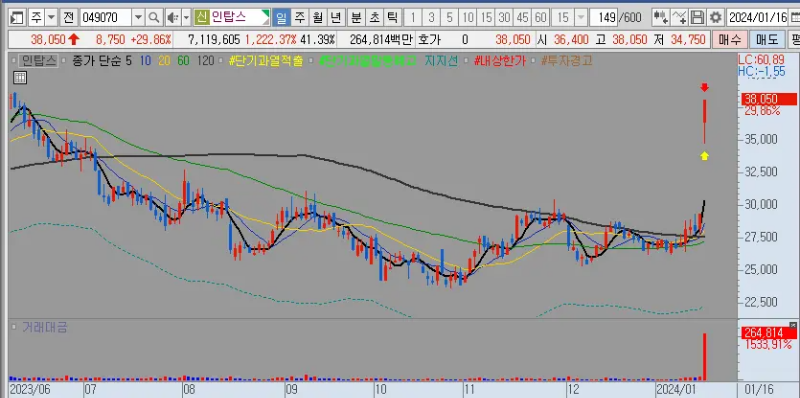Image resolution: width=800 pixels, height=398 pixels.
Task: Select the 년 yearly chart period
Action: point(336,18)
